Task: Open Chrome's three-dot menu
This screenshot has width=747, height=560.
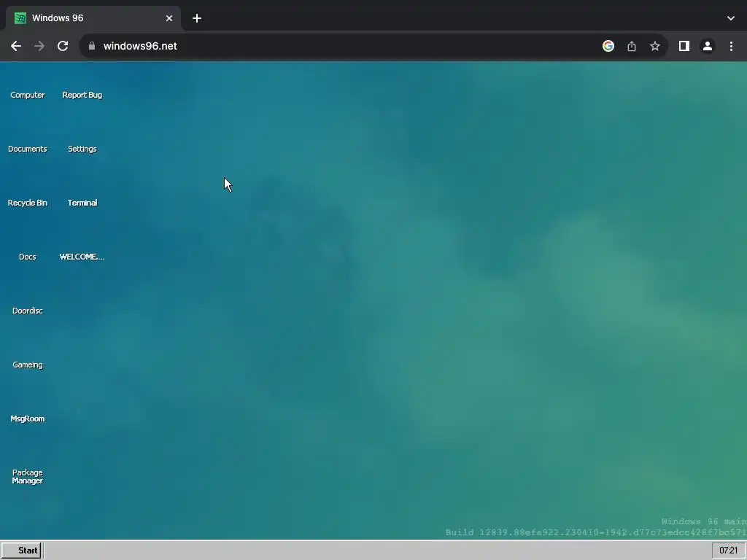Action: point(731,46)
